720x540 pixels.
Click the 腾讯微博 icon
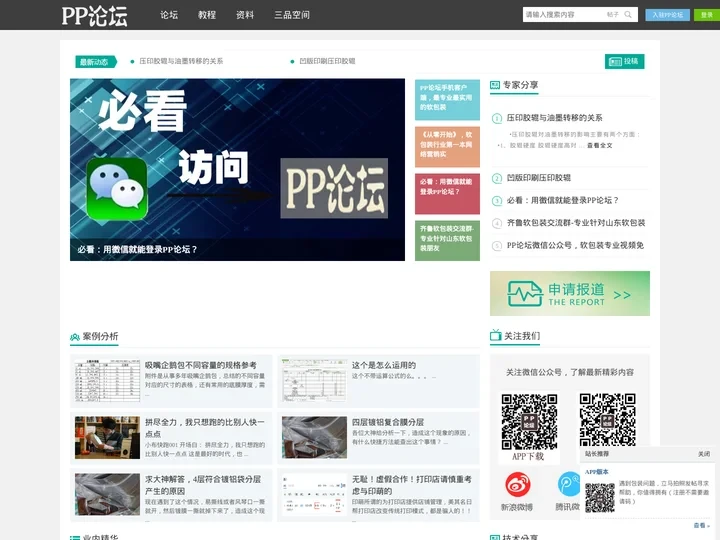pos(568,485)
